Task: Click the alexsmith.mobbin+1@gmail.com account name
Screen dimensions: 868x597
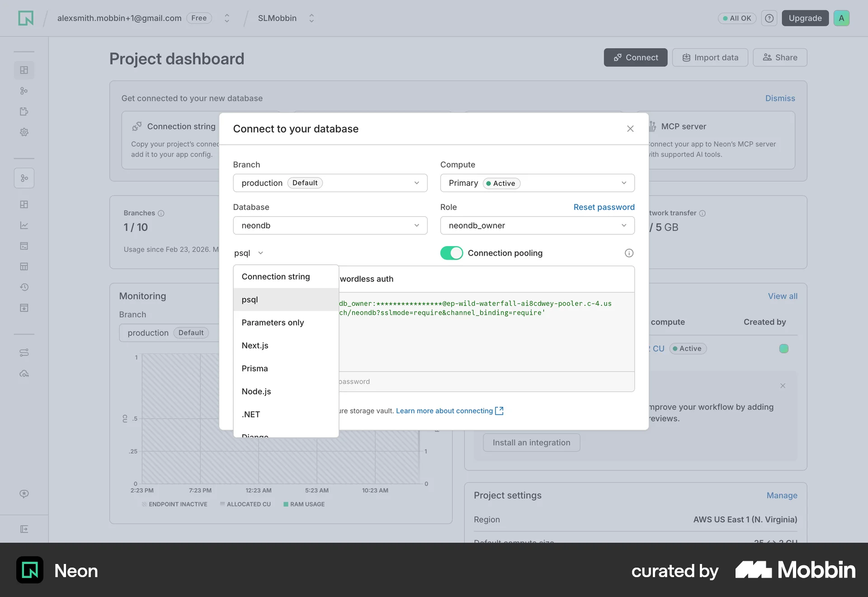Action: point(119,18)
